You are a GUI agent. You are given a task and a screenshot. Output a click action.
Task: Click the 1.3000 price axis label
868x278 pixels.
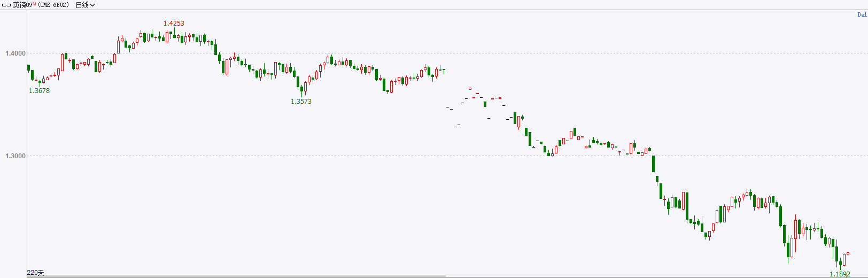[15, 156]
